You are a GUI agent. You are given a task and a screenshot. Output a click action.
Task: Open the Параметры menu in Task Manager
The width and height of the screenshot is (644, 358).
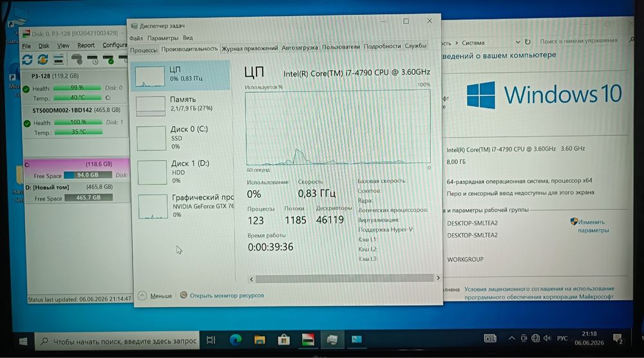pos(163,38)
